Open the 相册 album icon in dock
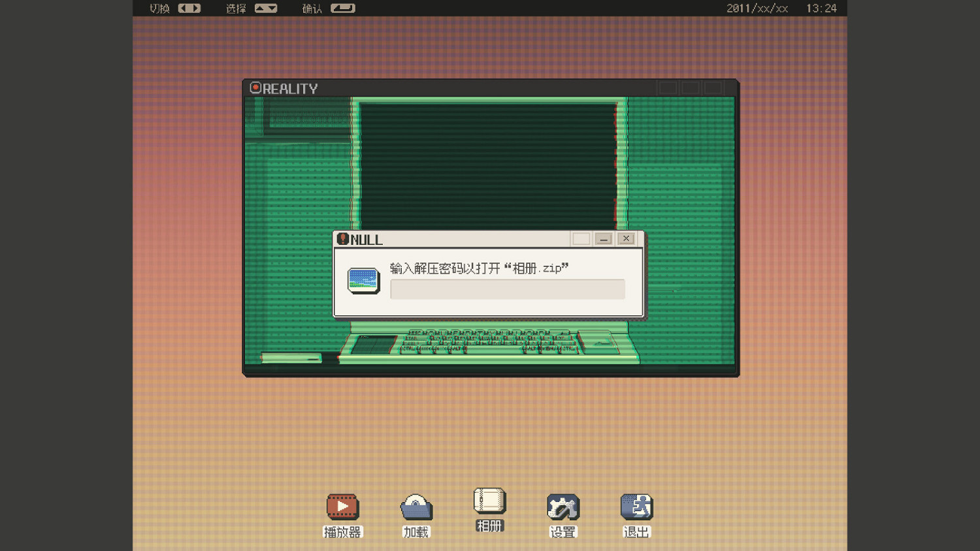Viewport: 980px width, 551px height. [x=489, y=501]
